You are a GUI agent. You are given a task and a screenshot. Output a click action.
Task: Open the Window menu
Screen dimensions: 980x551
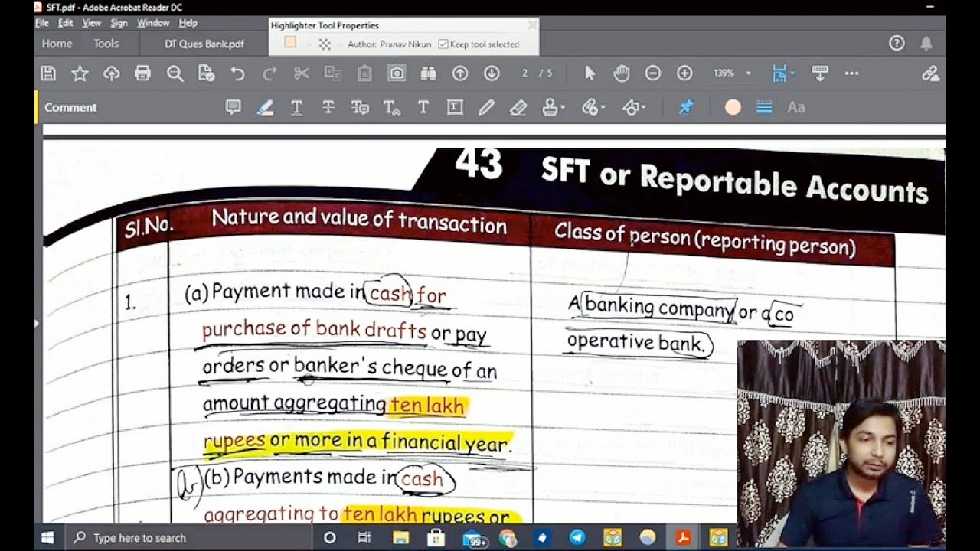[x=153, y=23]
